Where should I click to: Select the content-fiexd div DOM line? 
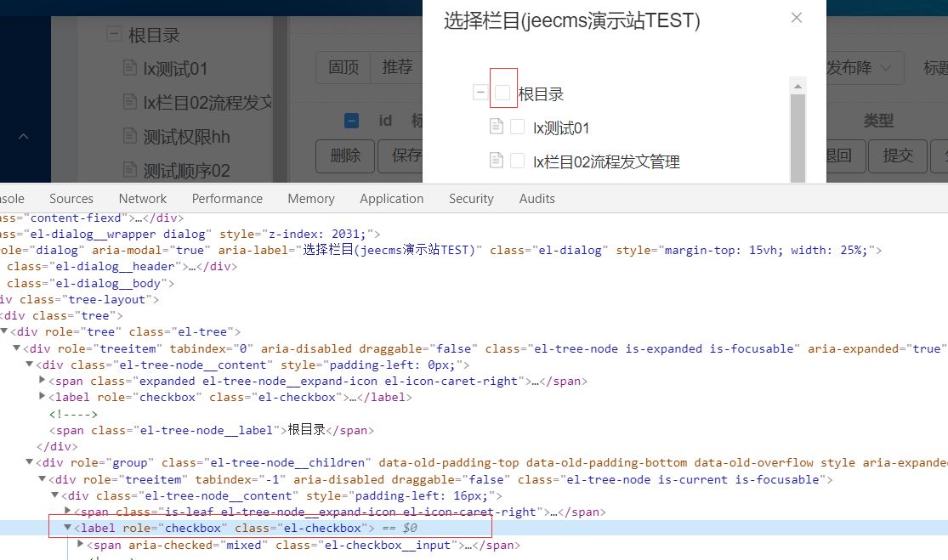tap(92, 218)
